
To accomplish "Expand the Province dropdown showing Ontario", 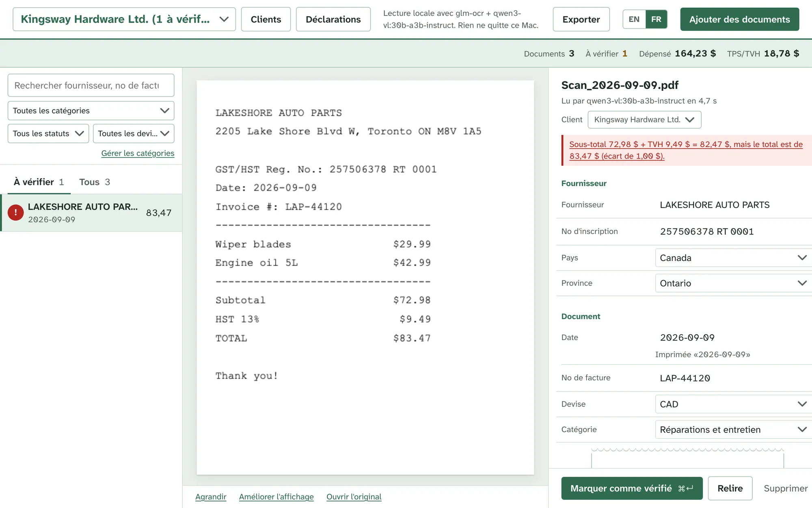I will click(x=733, y=283).
